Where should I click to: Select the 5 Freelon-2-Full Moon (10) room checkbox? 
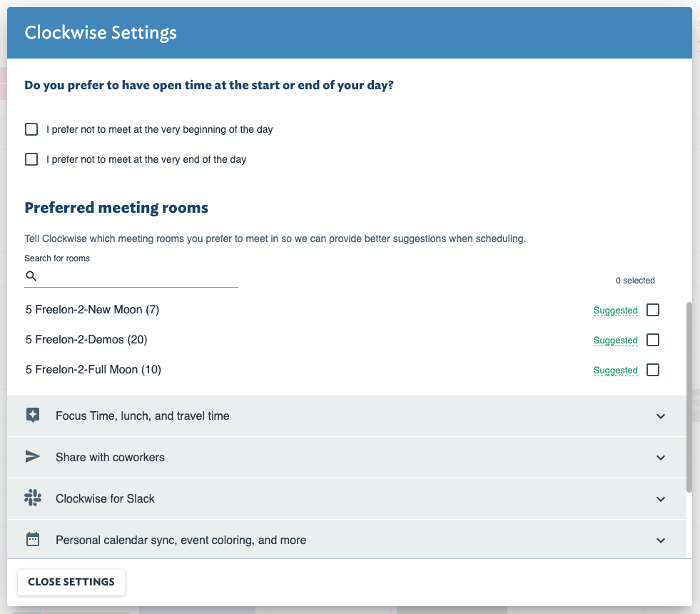653,370
